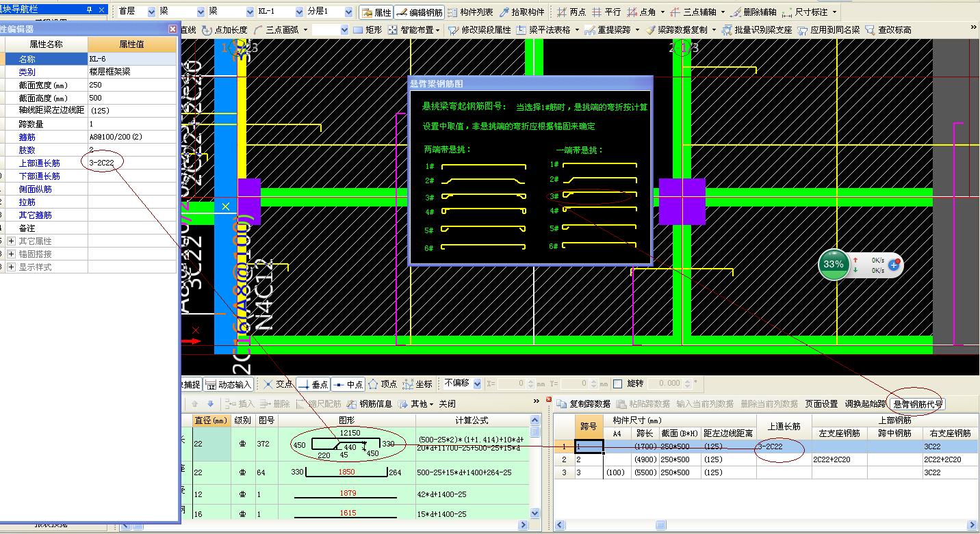Image resolution: width=980 pixels, height=534 pixels.
Task: Click the 删除辅轴 delete auxiliary axis tool
Action: pyautogui.click(x=753, y=12)
